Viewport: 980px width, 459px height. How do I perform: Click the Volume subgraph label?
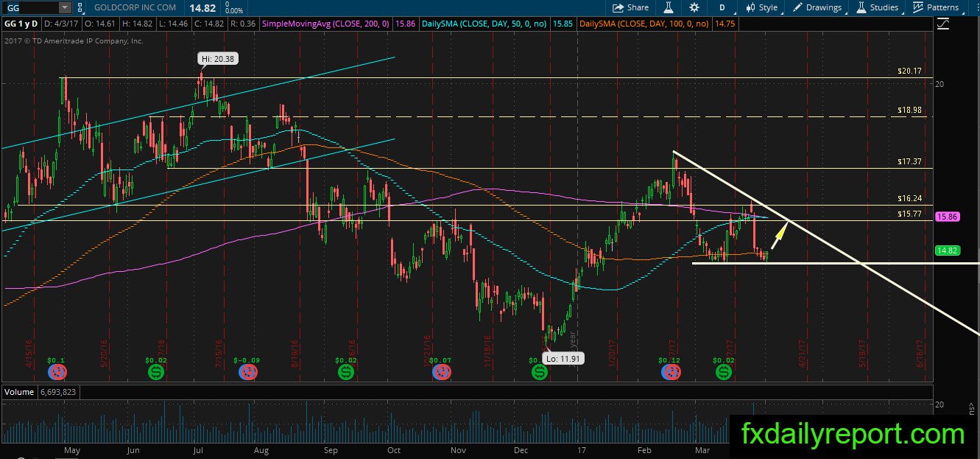click(19, 392)
